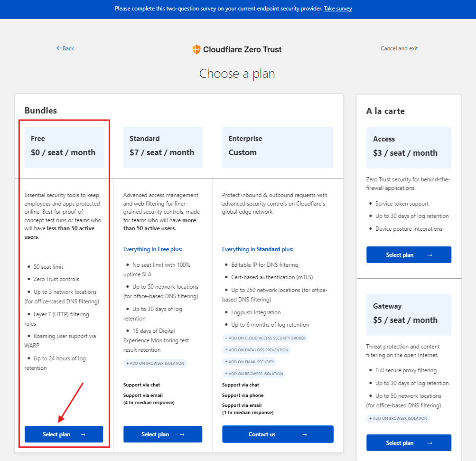Click the 'A la carte' section heading
Image resolution: width=476 pixels, height=461 pixels.
385,111
